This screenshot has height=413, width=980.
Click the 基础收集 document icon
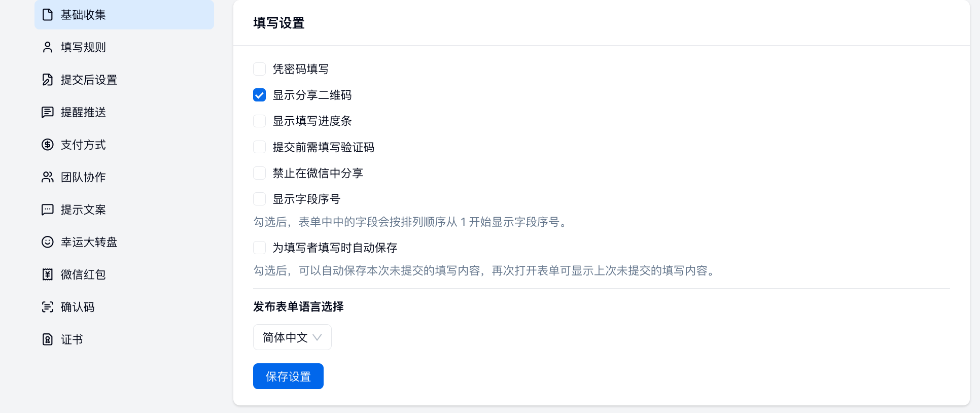[x=48, y=15]
